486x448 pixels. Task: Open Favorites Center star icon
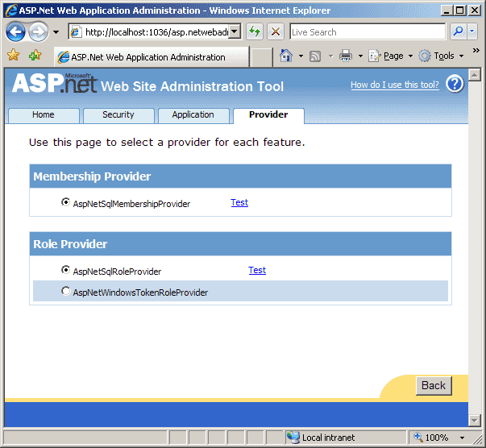pos(14,55)
